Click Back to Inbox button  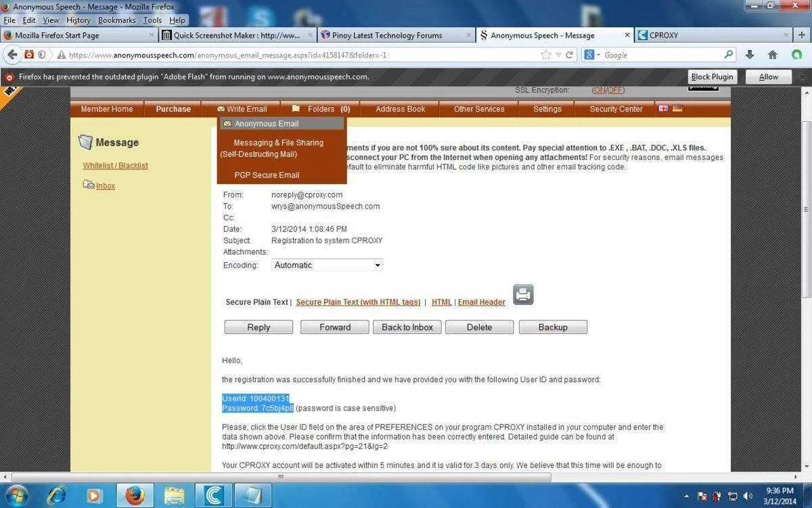[x=407, y=327]
